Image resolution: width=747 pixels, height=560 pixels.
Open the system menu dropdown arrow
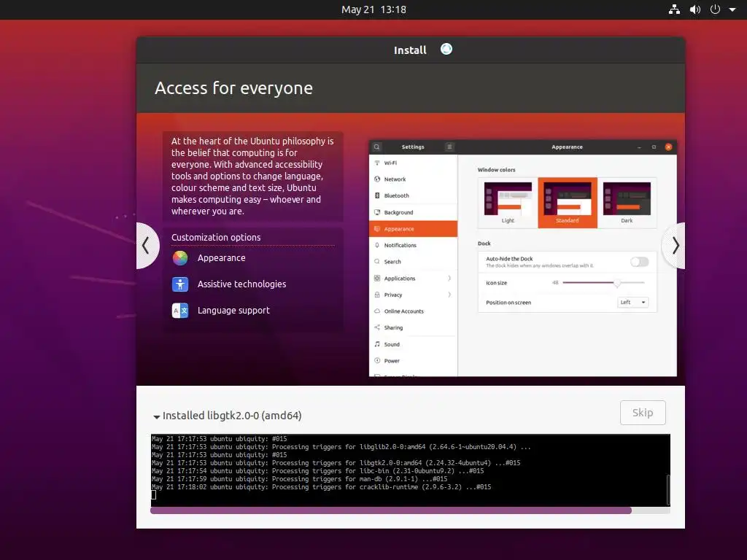coord(732,9)
